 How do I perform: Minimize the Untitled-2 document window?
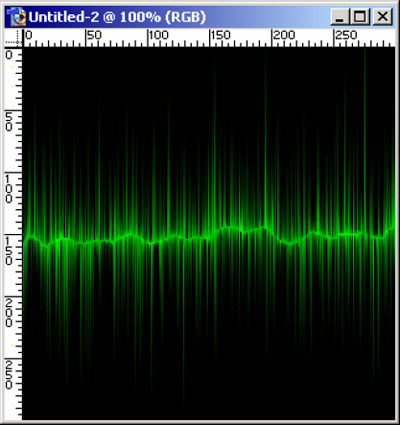coord(340,17)
